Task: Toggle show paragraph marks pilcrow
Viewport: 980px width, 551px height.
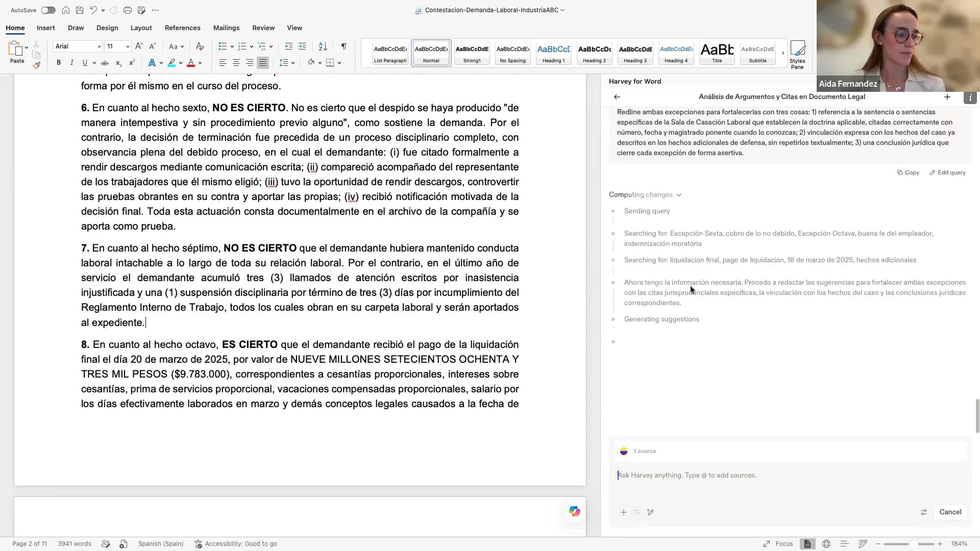Action: pyautogui.click(x=344, y=46)
